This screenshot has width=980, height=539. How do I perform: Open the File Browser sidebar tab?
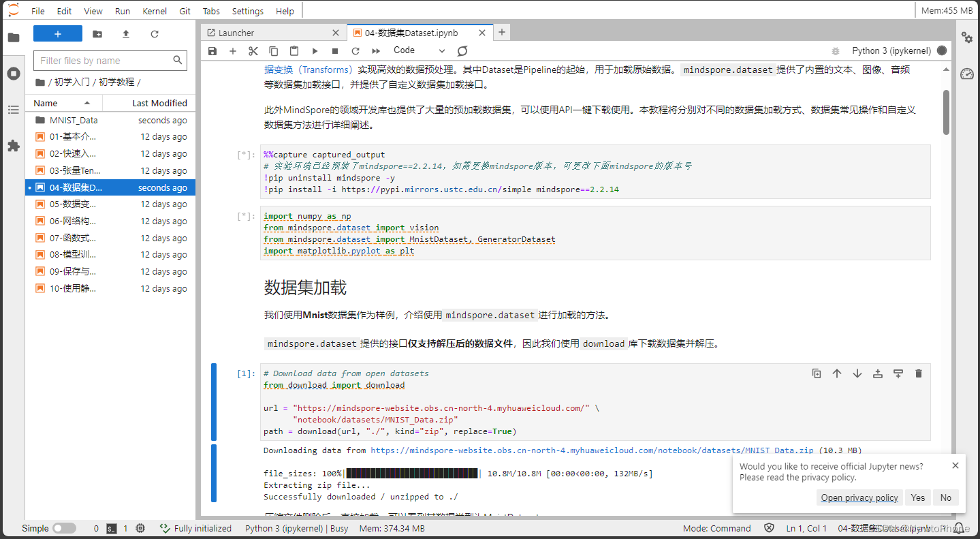tap(13, 37)
